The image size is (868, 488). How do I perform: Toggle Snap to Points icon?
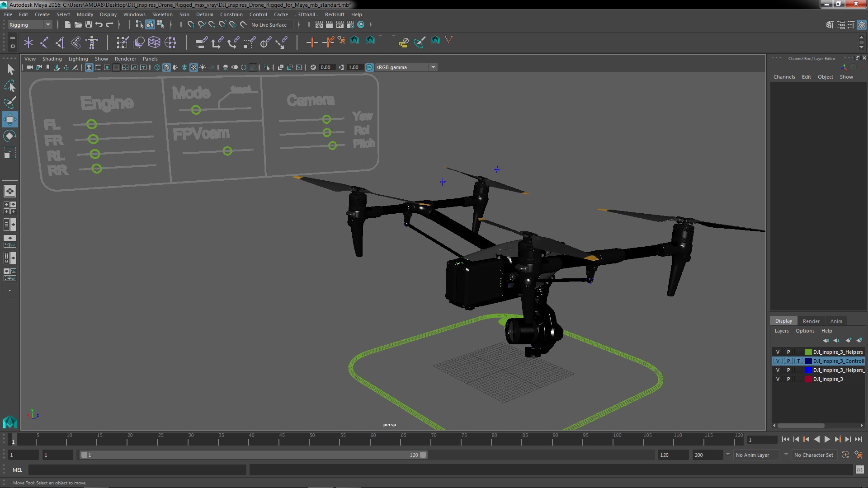pos(212,25)
